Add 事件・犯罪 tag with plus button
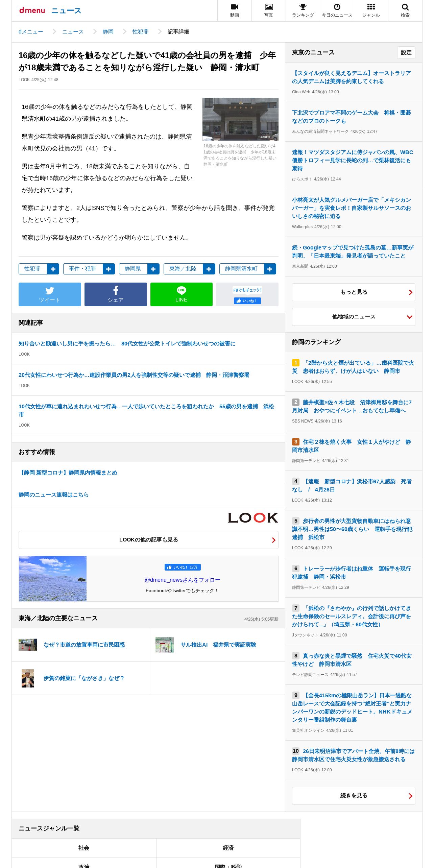 point(108,269)
